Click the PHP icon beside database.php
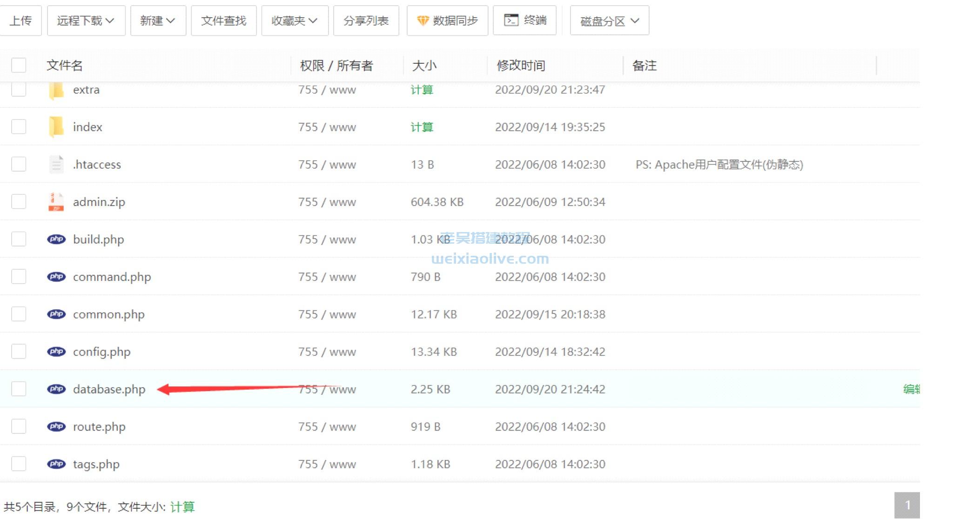Image resolution: width=980 pixels, height=519 pixels. coord(56,389)
